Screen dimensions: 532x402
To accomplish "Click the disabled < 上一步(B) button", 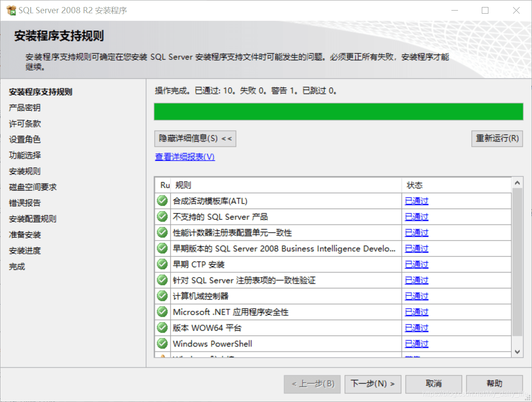I will [312, 384].
